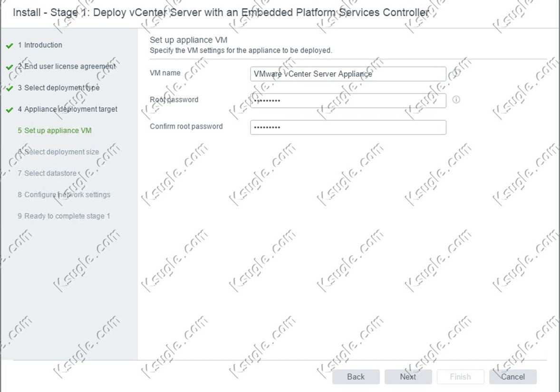Open step 3 Select deployment type

coord(58,88)
